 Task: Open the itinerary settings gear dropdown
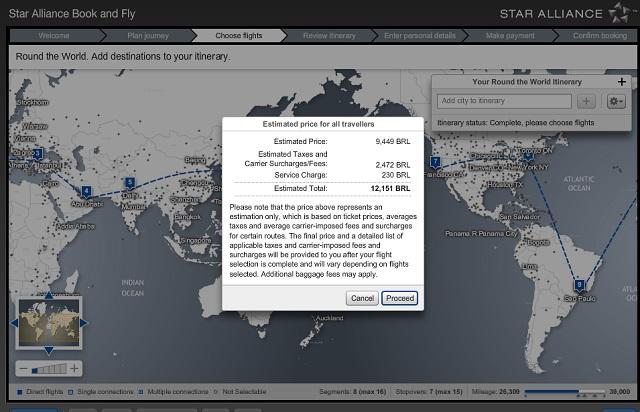(616, 101)
